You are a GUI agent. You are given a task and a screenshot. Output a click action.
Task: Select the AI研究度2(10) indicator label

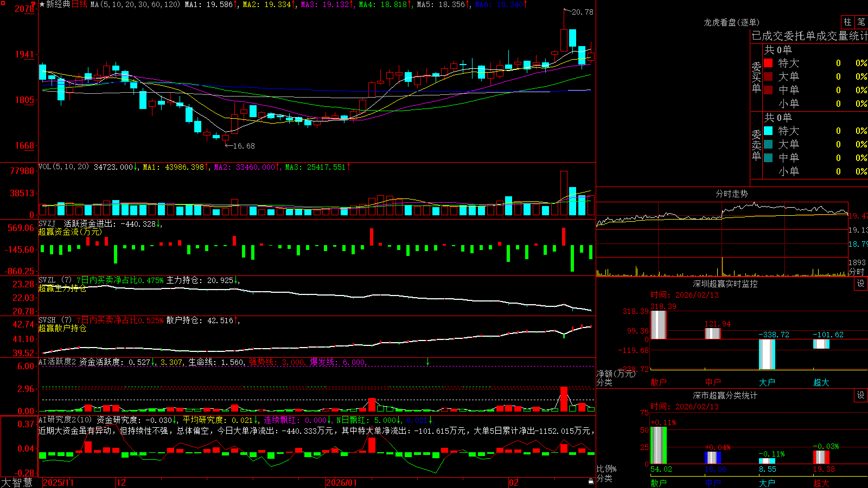pos(65,420)
